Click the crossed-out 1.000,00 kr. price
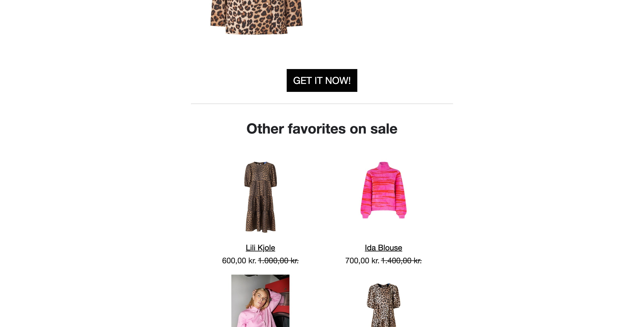The image size is (644, 327). (x=278, y=261)
